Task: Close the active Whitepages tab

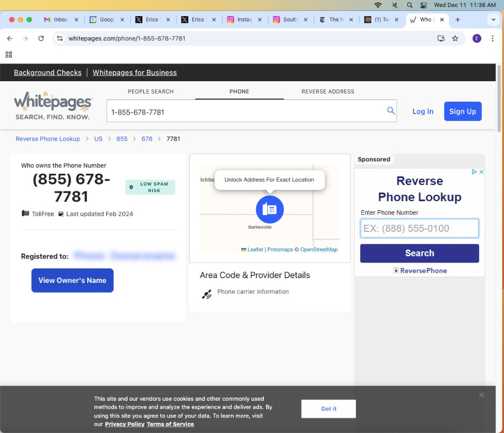Action: pyautogui.click(x=442, y=19)
